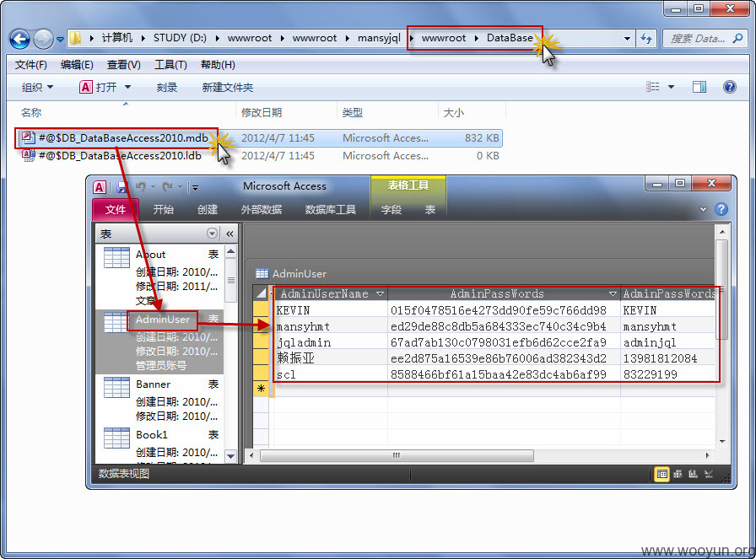Viewport: 756px width, 559px height.
Task: Switch to design view status bar icon
Action: 708,474
